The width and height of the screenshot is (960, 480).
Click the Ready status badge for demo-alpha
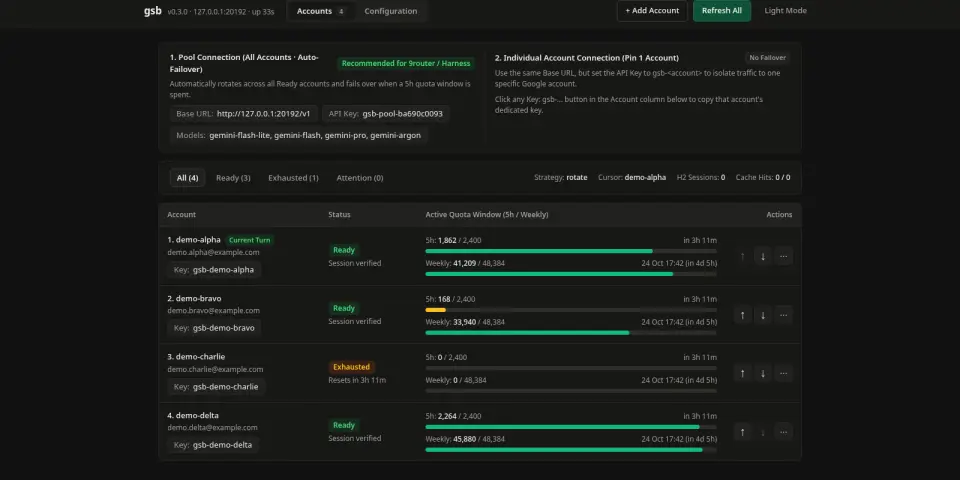pyautogui.click(x=344, y=250)
